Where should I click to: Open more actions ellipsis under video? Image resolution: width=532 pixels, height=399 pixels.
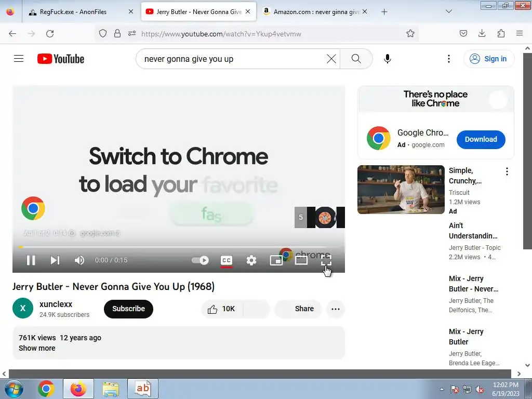[336, 309]
